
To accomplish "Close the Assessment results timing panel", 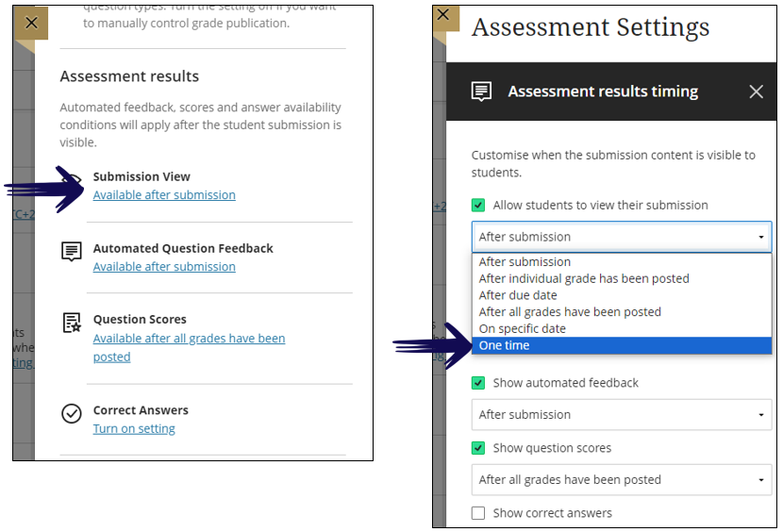I will pos(756,91).
